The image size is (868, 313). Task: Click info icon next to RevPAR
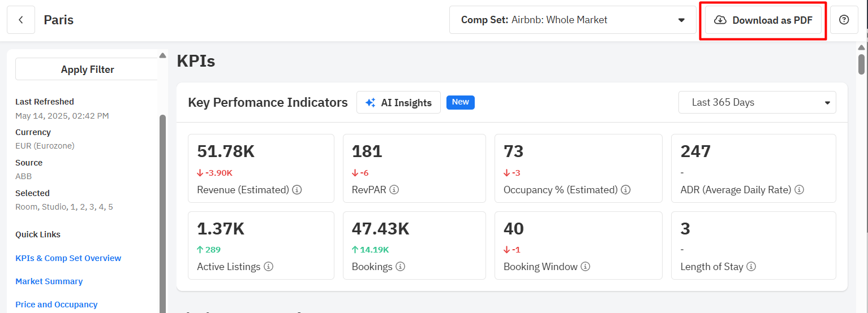(394, 190)
